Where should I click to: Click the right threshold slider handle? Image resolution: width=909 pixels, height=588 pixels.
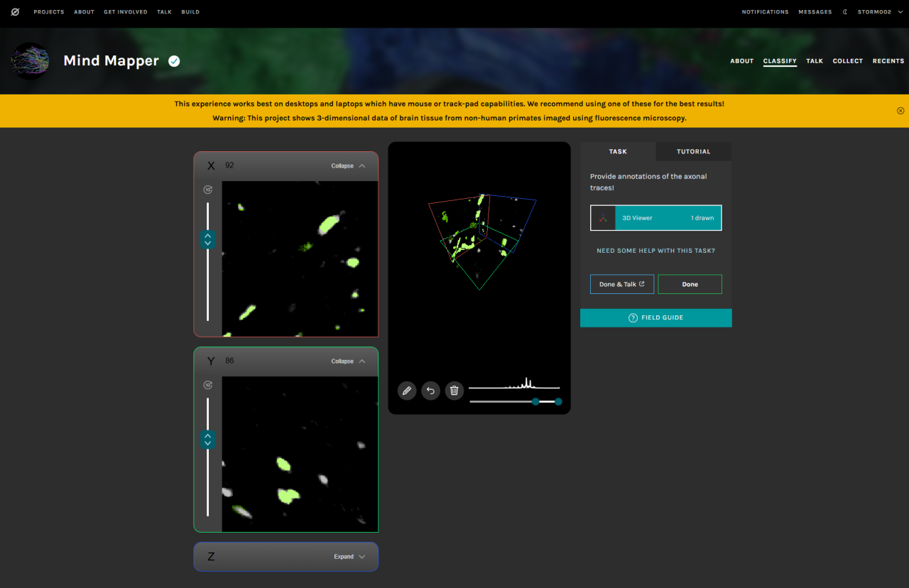(x=558, y=402)
